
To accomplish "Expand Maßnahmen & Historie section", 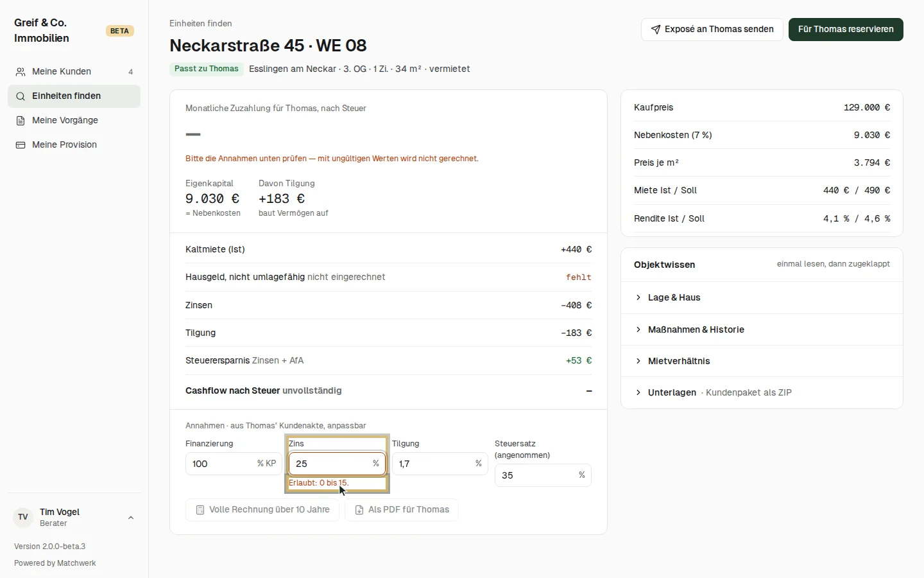I will pyautogui.click(x=762, y=329).
